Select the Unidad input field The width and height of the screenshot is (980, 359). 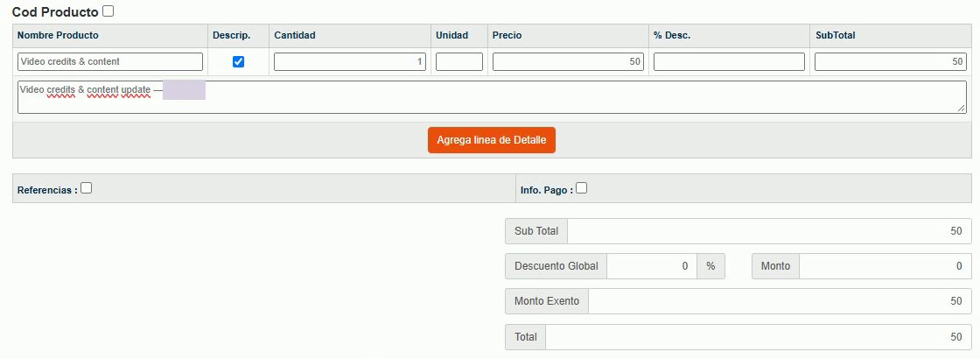[x=459, y=62]
